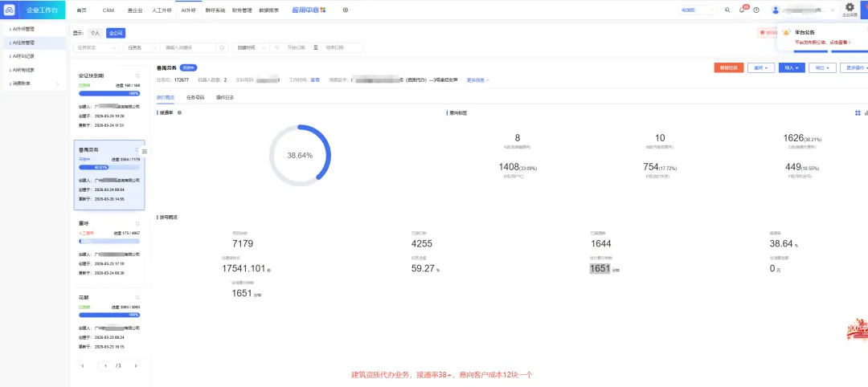Click the circular icon right of 应用中心

tap(346, 10)
